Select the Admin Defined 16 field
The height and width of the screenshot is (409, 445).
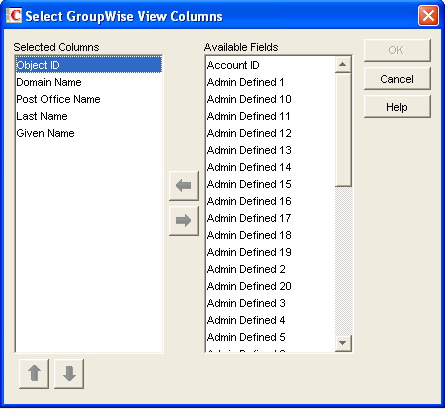click(270, 201)
